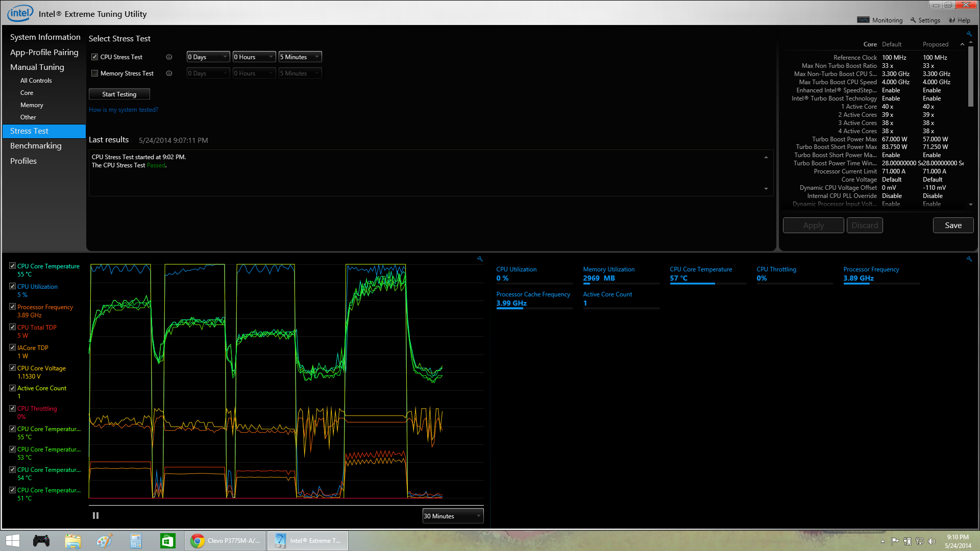The image size is (980, 551).
Task: Open Profiles section
Action: tap(23, 161)
